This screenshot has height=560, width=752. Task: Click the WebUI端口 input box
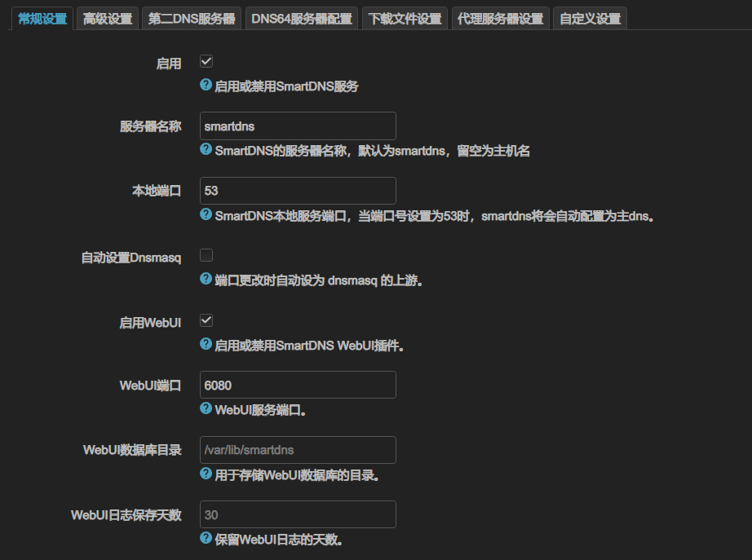pyautogui.click(x=297, y=385)
